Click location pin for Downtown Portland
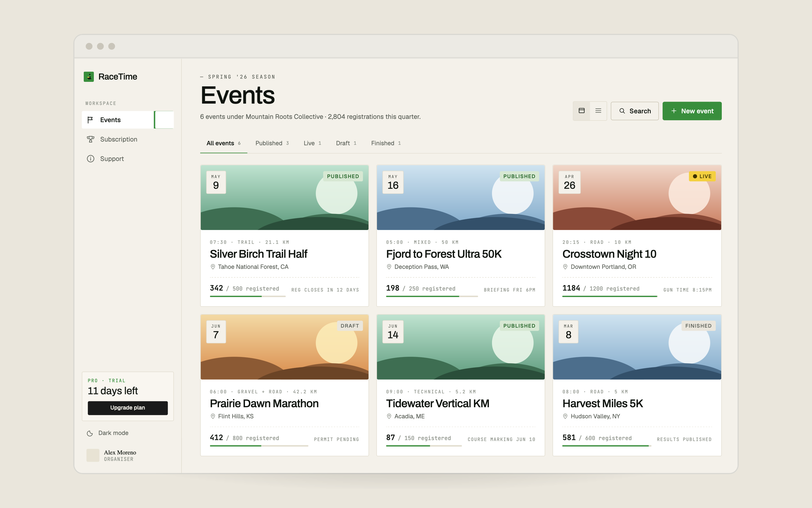 (x=565, y=267)
